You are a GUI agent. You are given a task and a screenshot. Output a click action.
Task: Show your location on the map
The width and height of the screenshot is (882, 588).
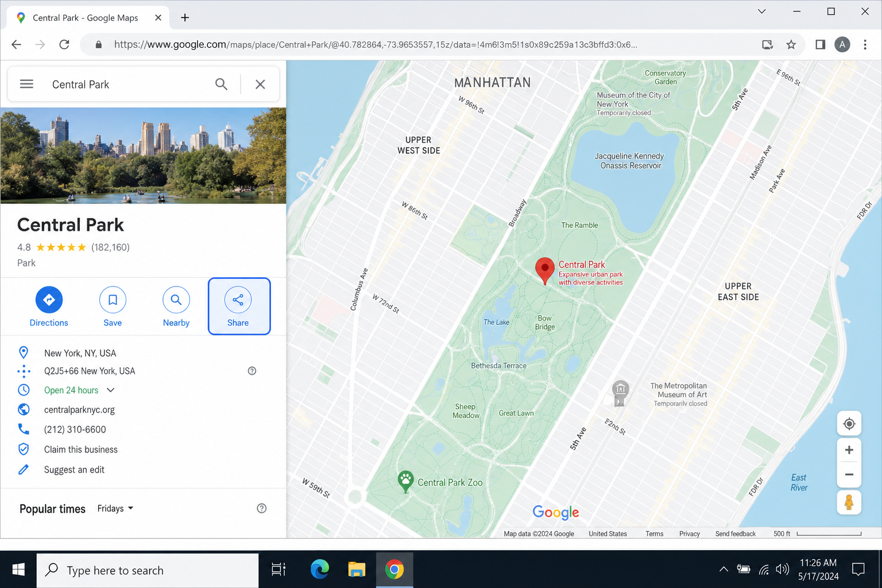click(x=849, y=424)
